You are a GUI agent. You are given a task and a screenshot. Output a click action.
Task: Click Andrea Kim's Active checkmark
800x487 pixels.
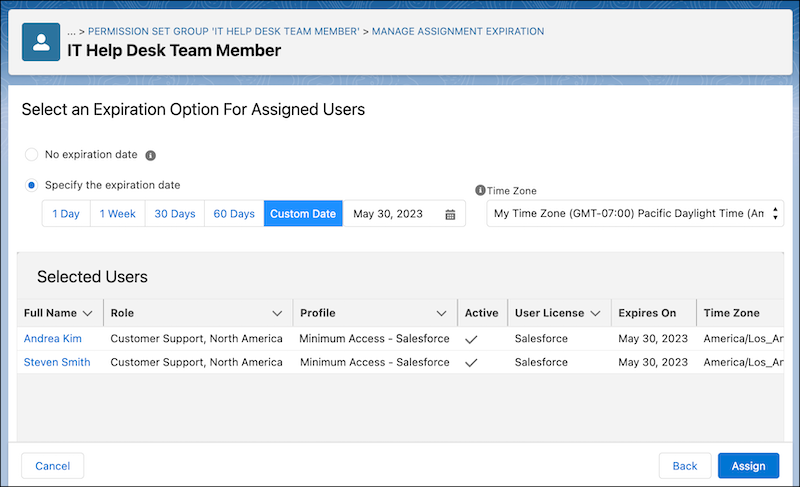click(x=471, y=339)
